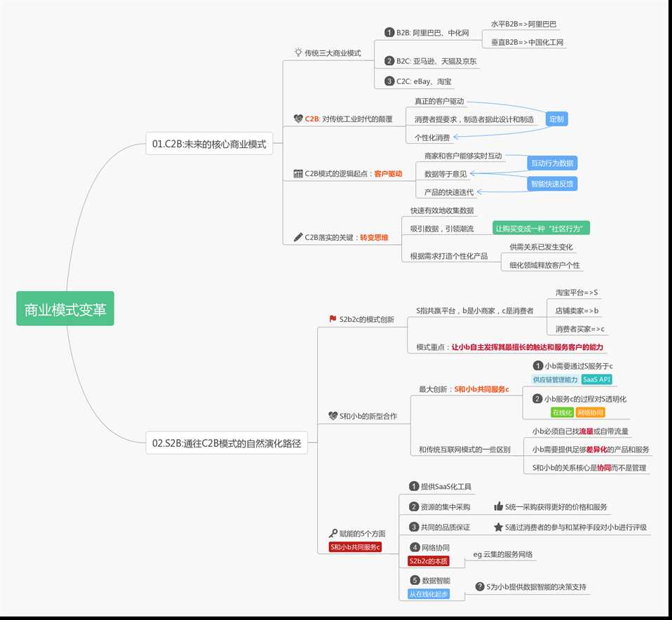Click the orange 网络协同 tag
The image size is (672, 620).
pyautogui.click(x=590, y=412)
